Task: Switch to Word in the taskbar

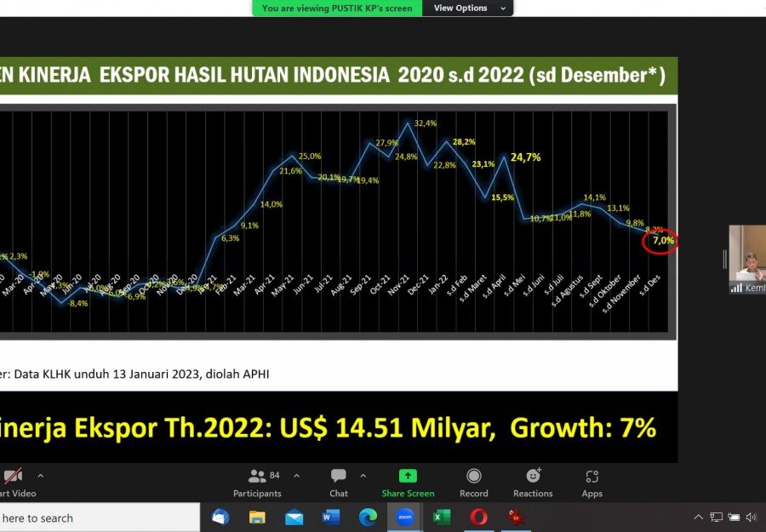Action: point(331,517)
